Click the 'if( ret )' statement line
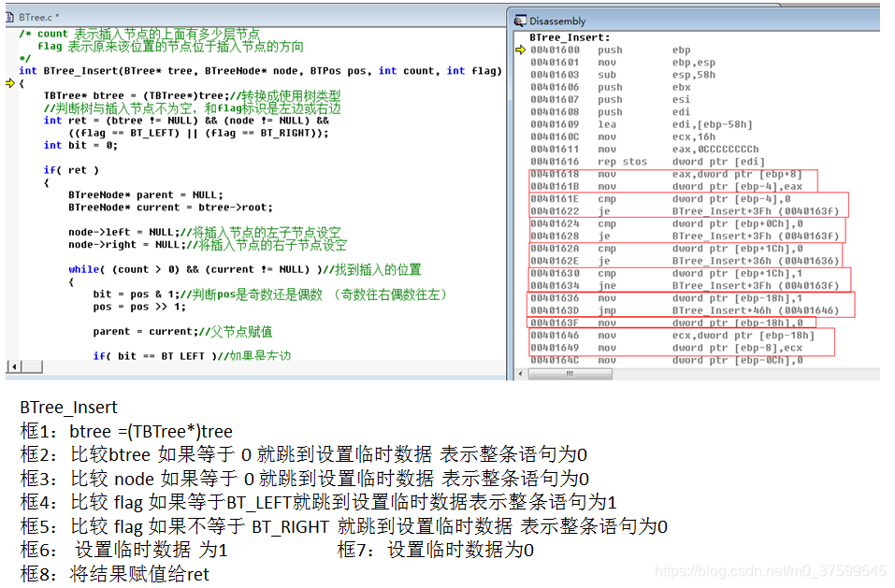Viewport: 895px width, 588px height. click(x=71, y=170)
